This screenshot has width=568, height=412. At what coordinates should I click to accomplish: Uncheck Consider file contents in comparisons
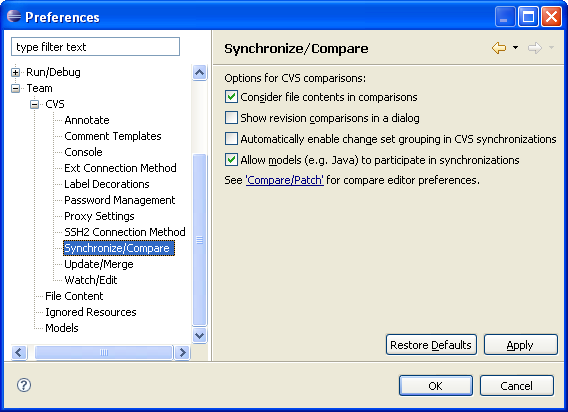231,97
